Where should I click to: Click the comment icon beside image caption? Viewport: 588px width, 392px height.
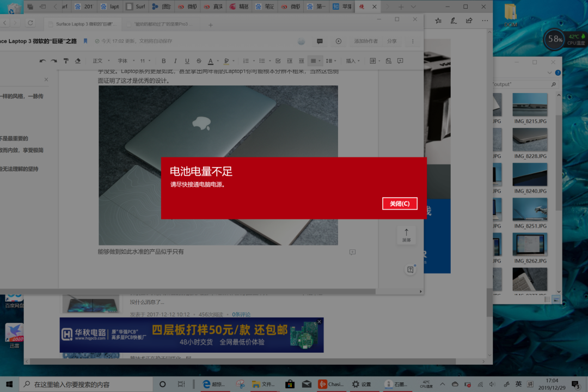click(x=352, y=252)
